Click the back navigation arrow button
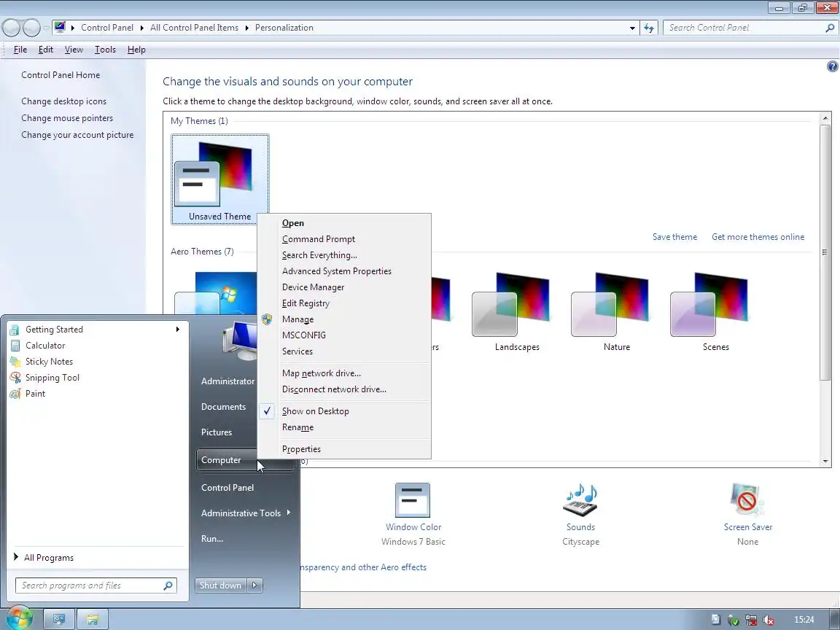840x630 pixels. tap(11, 28)
